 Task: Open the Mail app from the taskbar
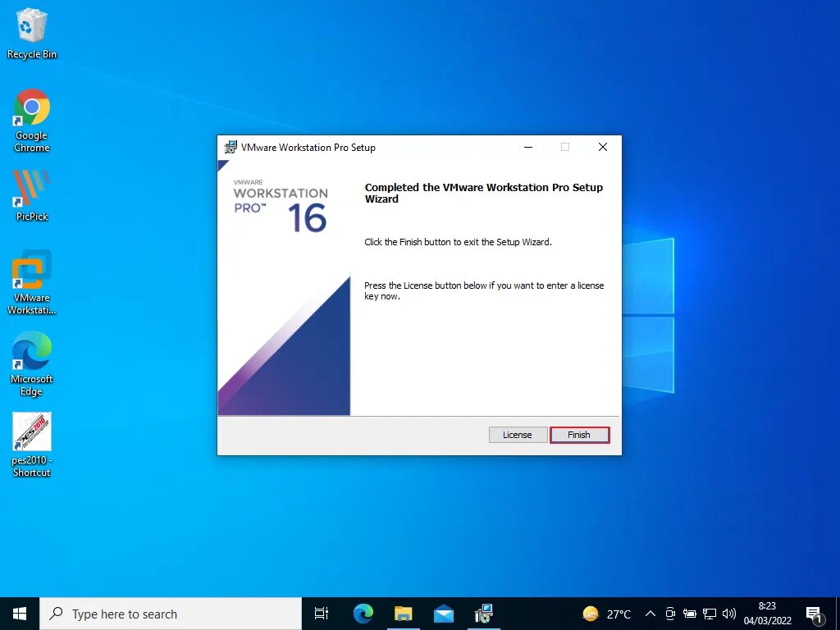[x=444, y=614]
